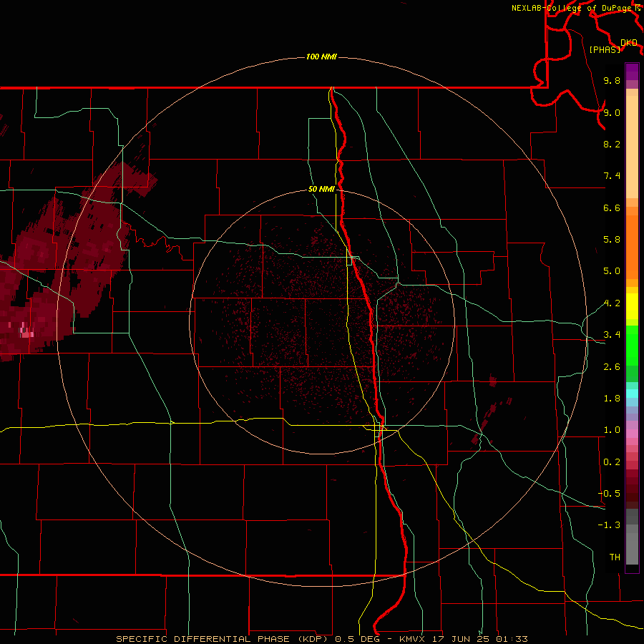Click the "100 NMI" range ring label
644x644 pixels.
click(x=321, y=57)
